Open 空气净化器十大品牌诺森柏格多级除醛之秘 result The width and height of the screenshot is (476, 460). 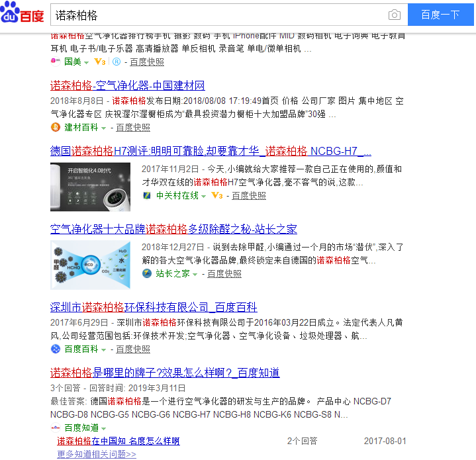point(173,229)
